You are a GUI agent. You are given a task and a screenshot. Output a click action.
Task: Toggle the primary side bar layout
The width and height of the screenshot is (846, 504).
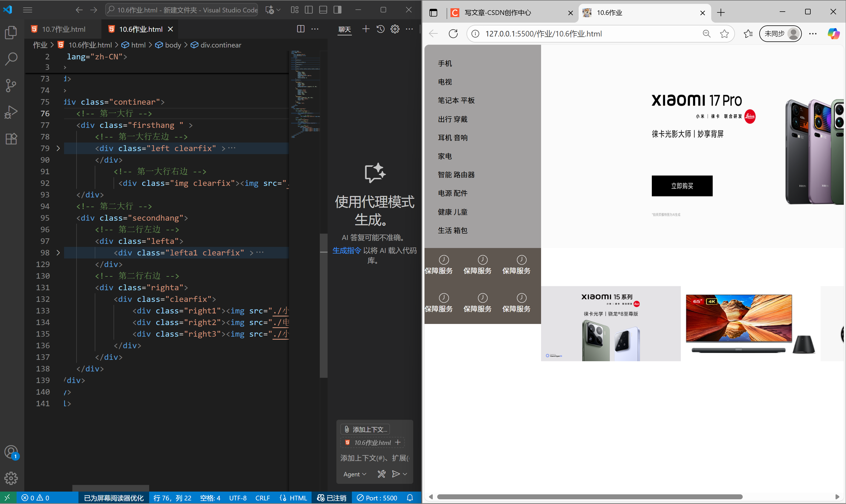point(309,10)
